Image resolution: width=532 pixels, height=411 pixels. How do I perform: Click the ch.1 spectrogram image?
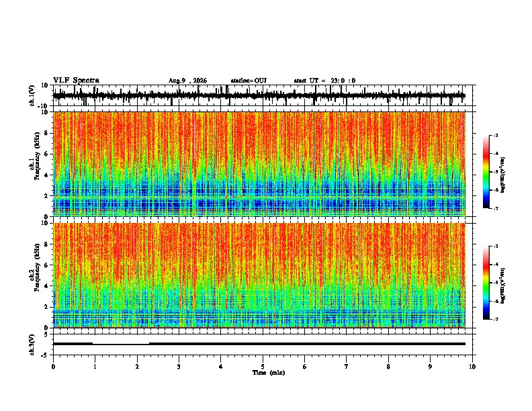pos(259,164)
